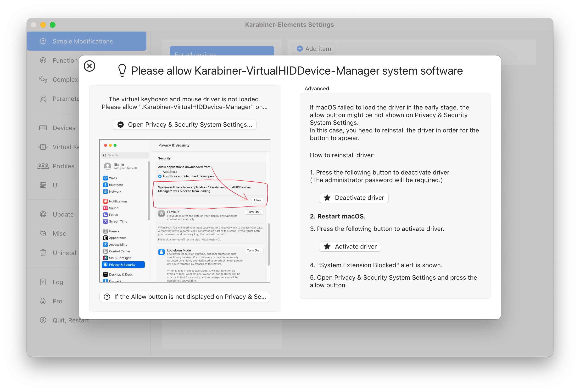
Task: Click the Parameters sidebar icon
Action: pyautogui.click(x=43, y=99)
